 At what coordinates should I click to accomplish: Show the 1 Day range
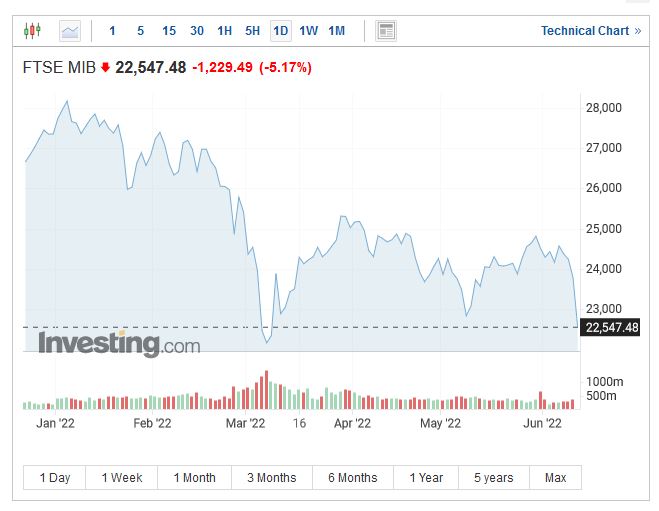tap(55, 478)
